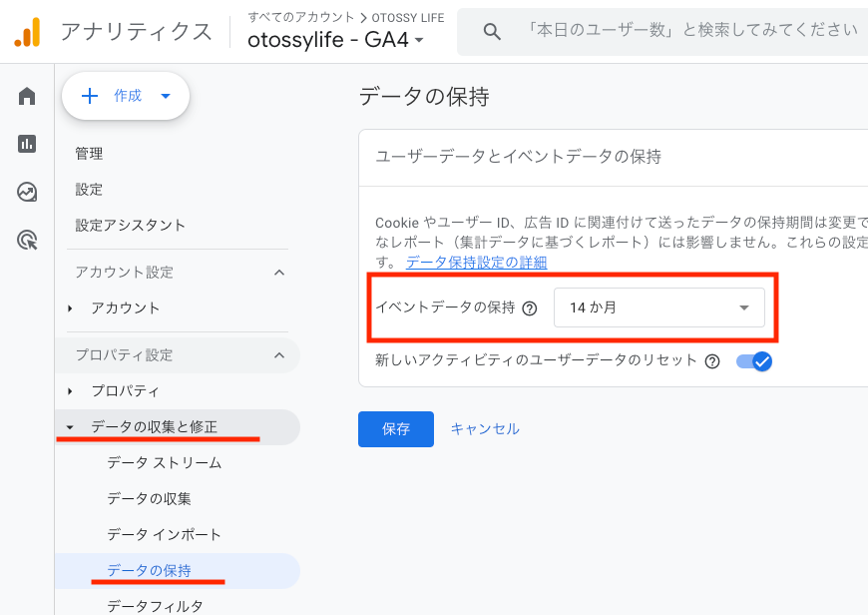This screenshot has height=615, width=868.
Task: Select データ ストリーム in the menu
Action: coord(164,462)
